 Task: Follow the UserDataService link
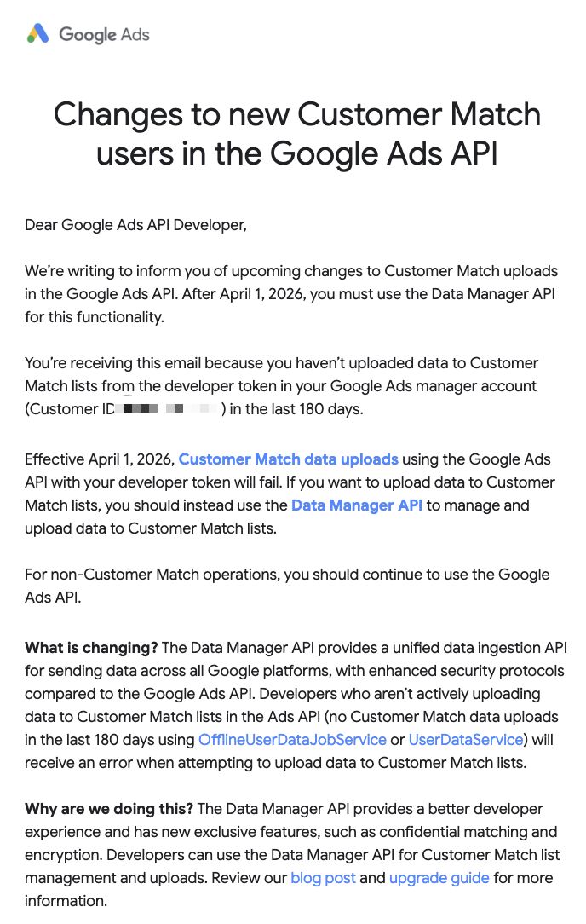(x=466, y=740)
